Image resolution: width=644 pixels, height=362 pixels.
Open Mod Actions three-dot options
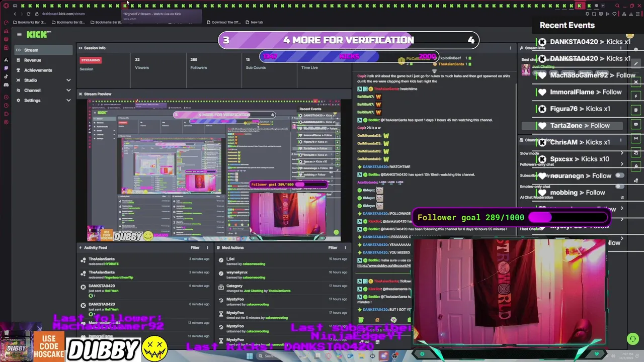[345, 248]
